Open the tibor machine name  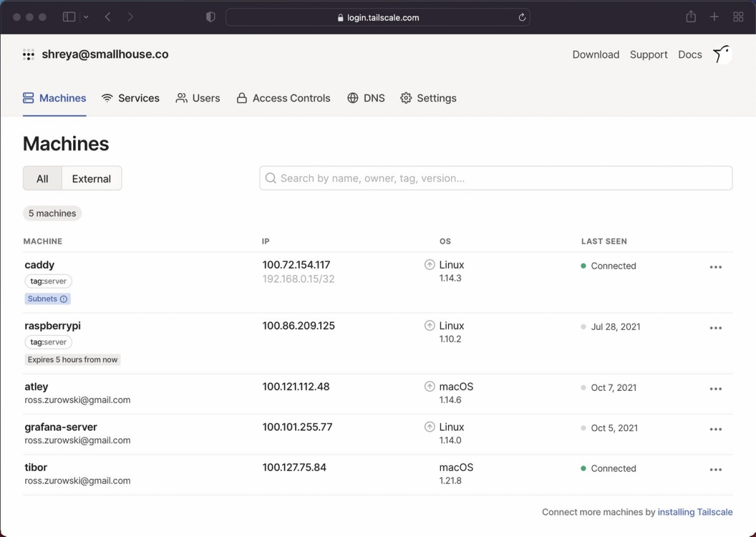click(36, 467)
